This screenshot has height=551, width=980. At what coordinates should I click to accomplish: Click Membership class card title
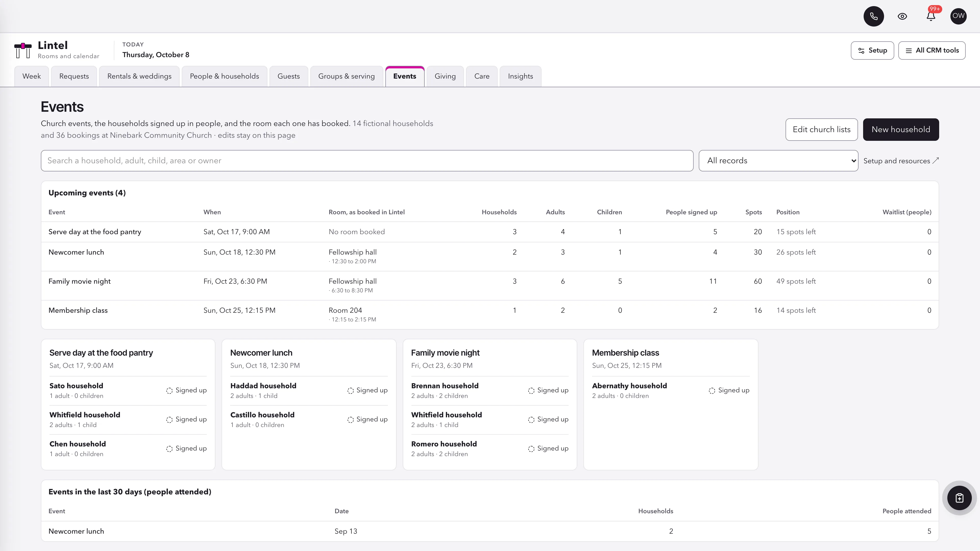[x=626, y=353]
